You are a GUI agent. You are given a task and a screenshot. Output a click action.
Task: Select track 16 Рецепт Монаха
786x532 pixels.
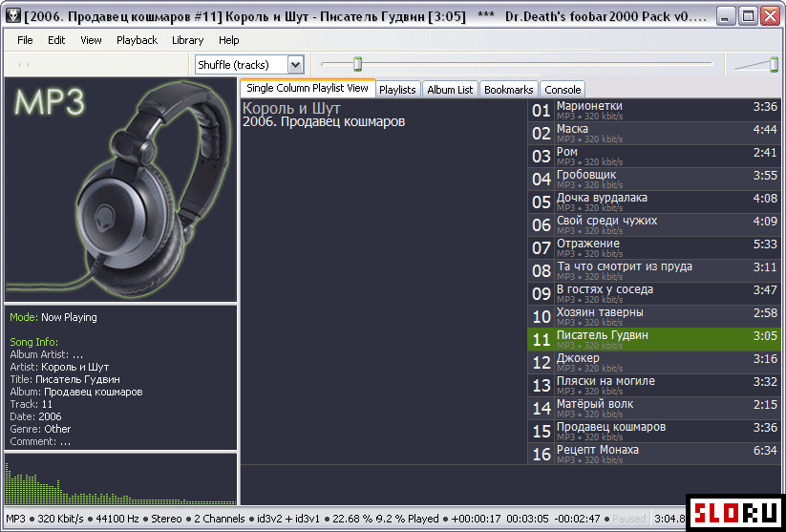pyautogui.click(x=654, y=454)
